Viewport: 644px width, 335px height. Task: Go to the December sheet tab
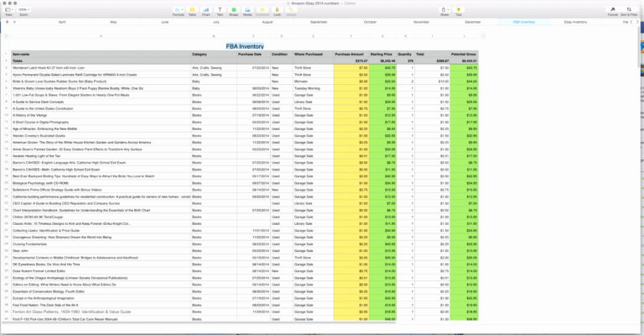click(473, 22)
